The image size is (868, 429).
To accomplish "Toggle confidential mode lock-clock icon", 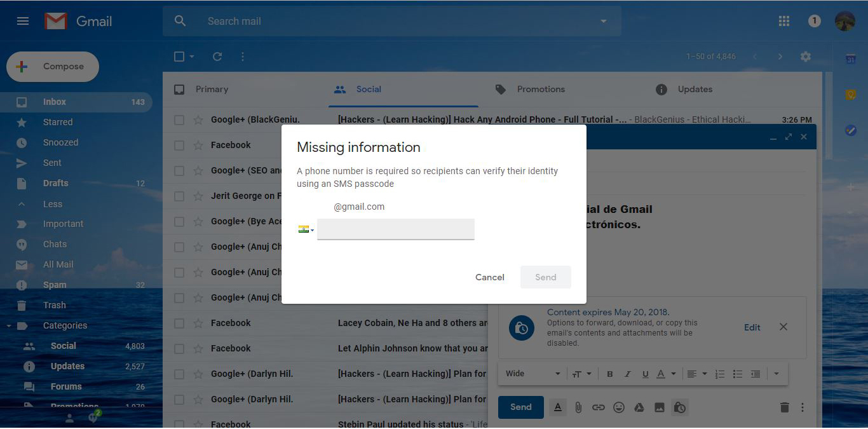I will tap(680, 407).
